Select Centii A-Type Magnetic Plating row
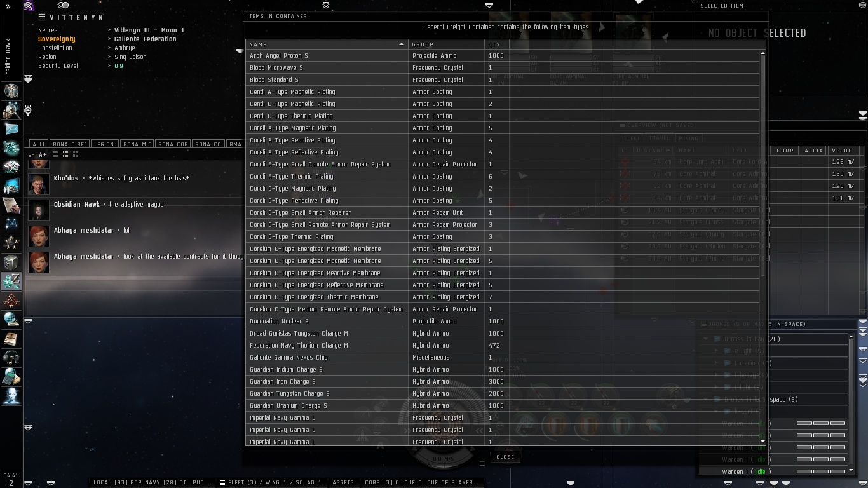This screenshot has height=488, width=868. pyautogui.click(x=503, y=92)
